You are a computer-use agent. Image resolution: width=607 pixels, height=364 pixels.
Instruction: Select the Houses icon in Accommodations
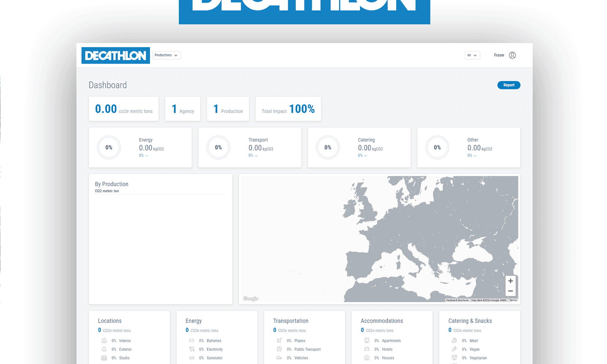pyautogui.click(x=367, y=358)
